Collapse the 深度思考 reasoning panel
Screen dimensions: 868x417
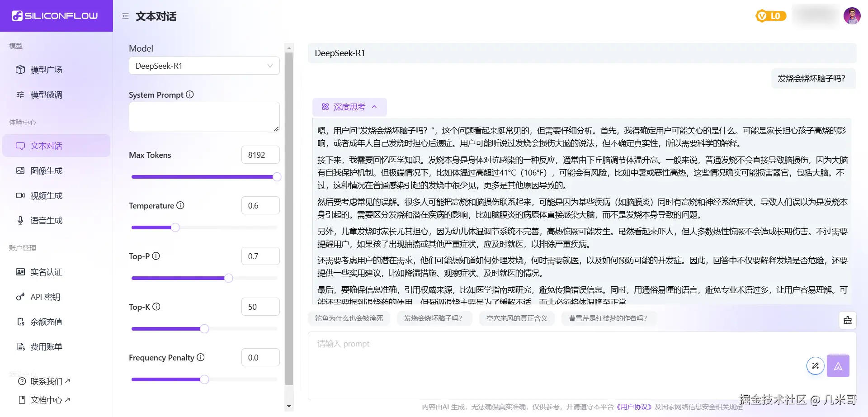tap(374, 107)
